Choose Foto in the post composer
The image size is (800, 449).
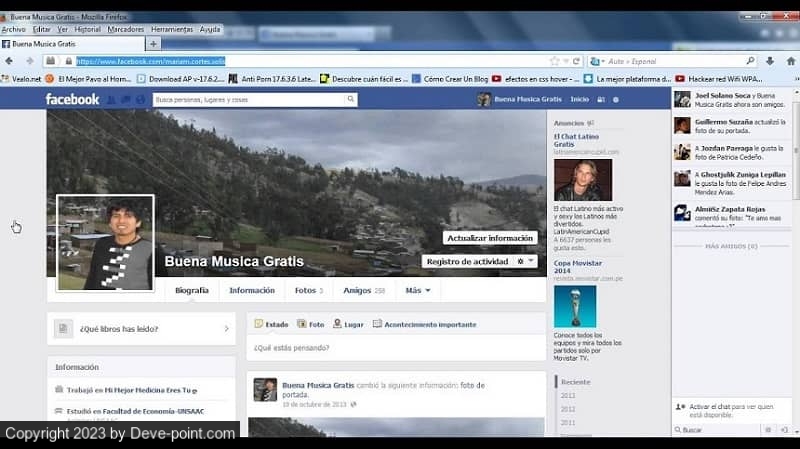point(310,324)
